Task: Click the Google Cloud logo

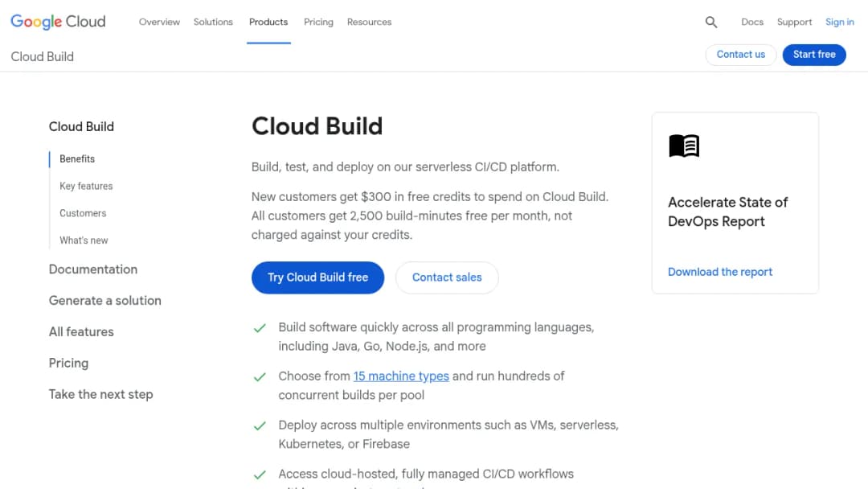Action: coord(58,22)
